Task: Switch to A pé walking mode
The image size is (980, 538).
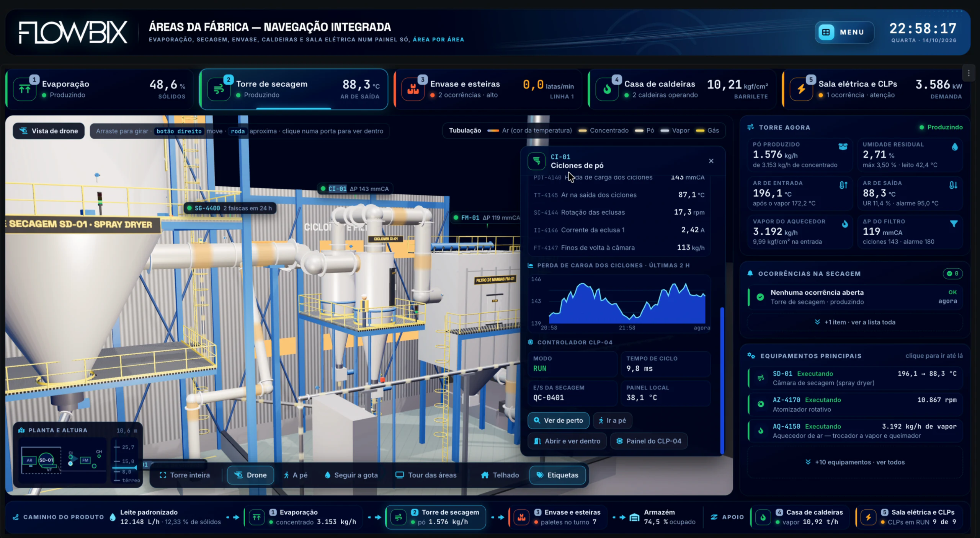Action: [296, 475]
